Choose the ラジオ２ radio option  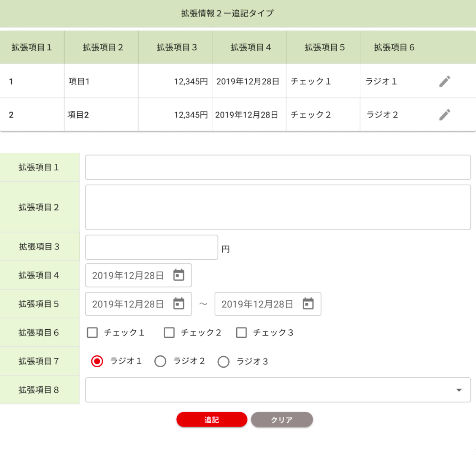pos(160,361)
